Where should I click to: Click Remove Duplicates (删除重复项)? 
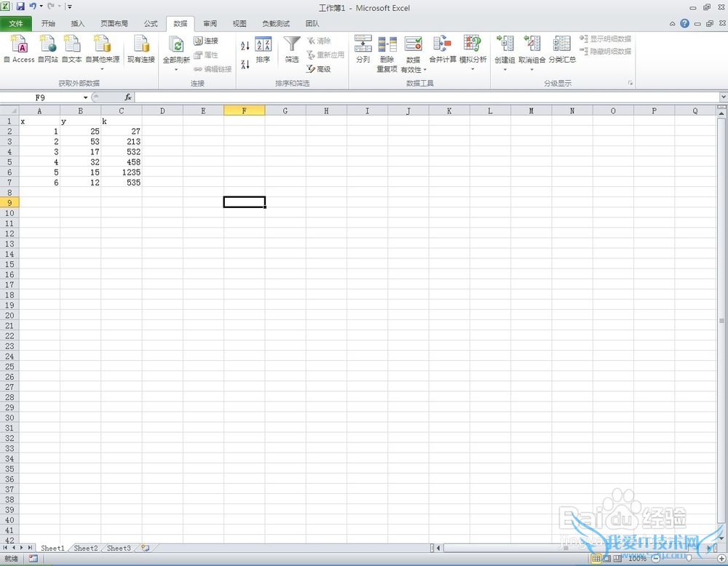(x=387, y=55)
